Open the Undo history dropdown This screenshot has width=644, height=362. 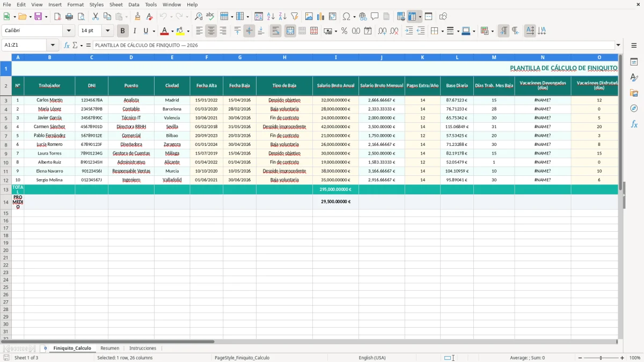tap(171, 17)
